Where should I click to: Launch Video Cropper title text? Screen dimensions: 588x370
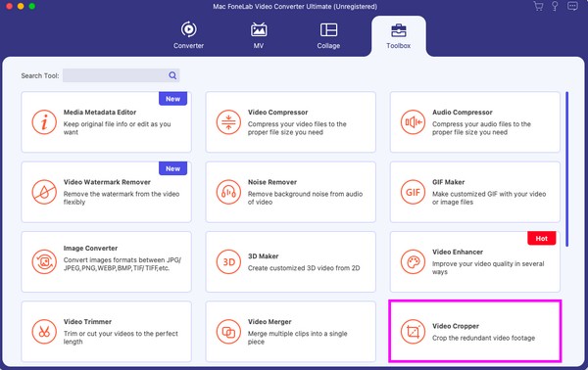(456, 326)
